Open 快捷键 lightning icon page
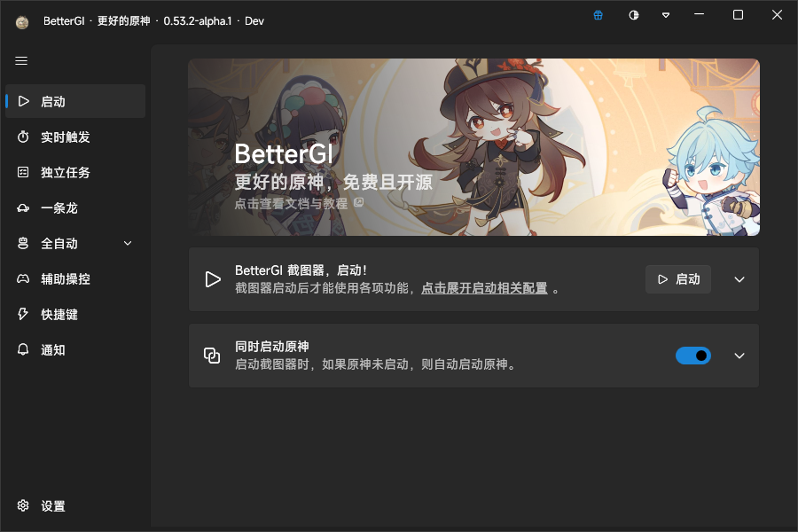The height and width of the screenshot is (532, 798). coord(23,314)
